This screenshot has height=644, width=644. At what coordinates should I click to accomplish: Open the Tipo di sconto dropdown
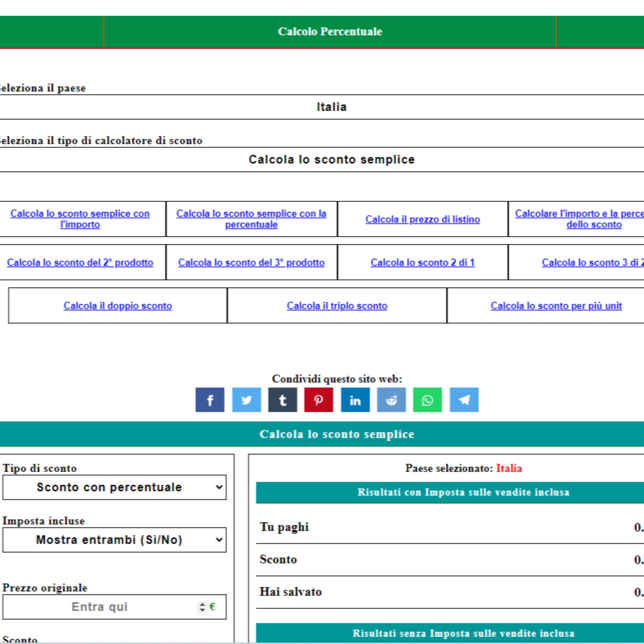click(114, 487)
